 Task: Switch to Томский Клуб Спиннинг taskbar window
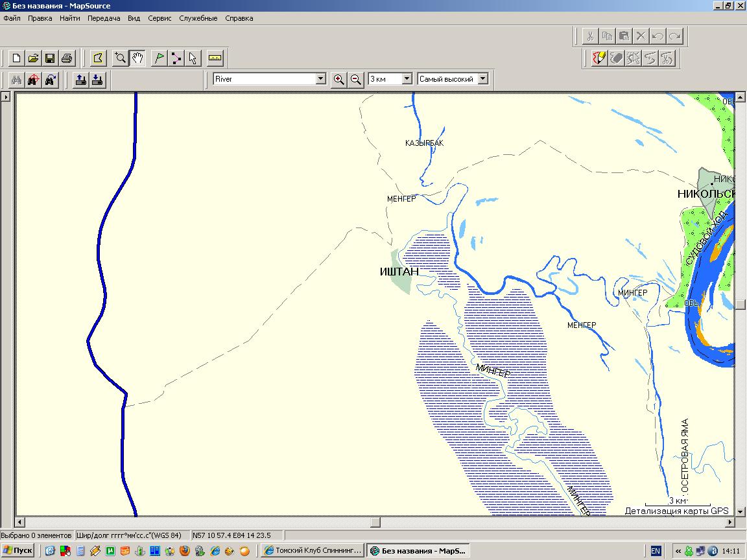click(312, 551)
